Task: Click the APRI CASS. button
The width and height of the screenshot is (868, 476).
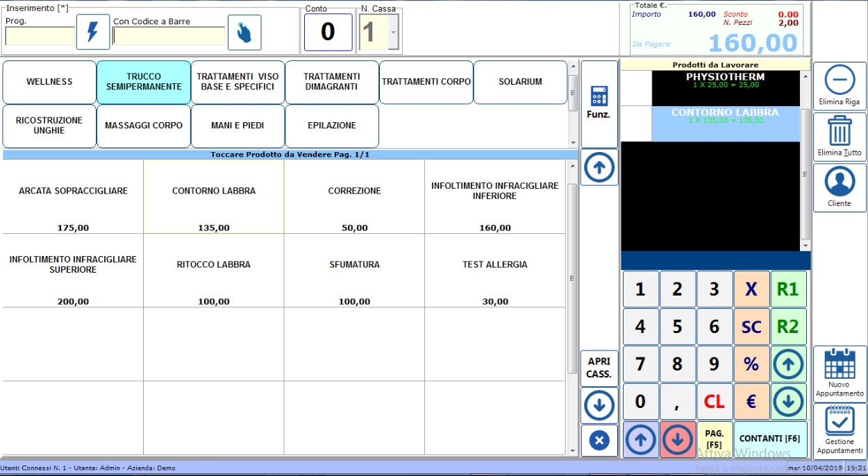Action: pyautogui.click(x=599, y=368)
